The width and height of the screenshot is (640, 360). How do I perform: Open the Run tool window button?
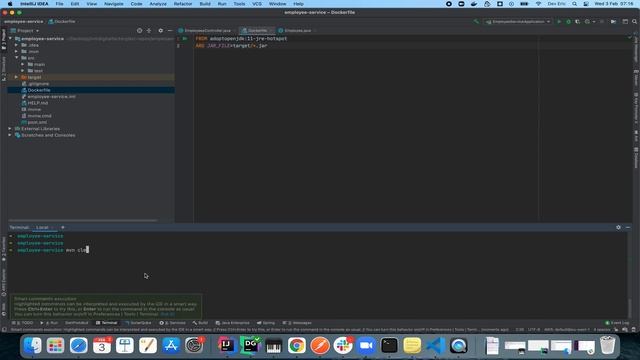pos(49,323)
